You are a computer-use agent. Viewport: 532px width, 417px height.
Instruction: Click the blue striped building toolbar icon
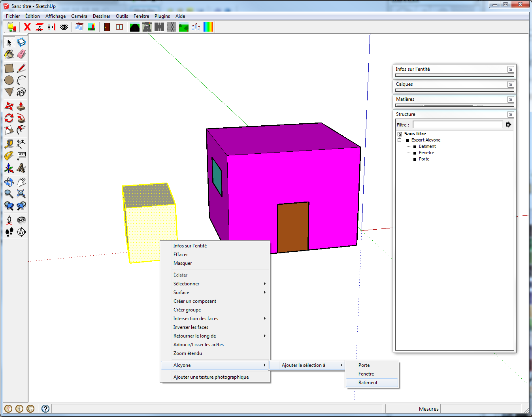(x=79, y=27)
